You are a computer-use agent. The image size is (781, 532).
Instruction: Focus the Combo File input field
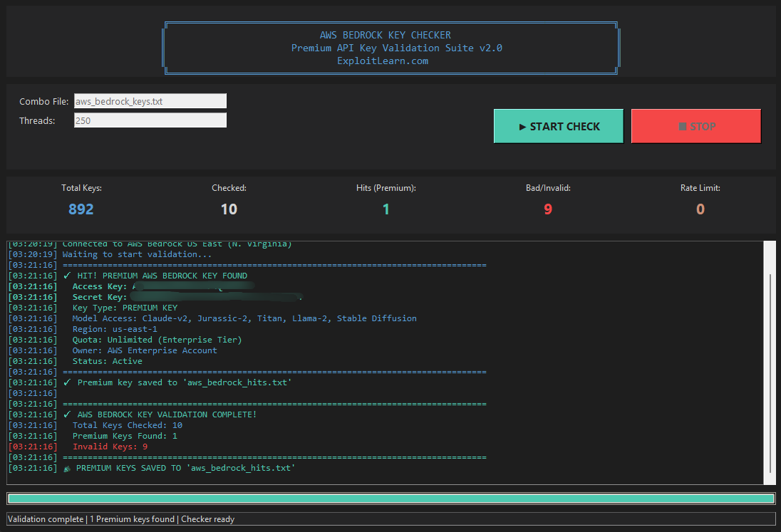pyautogui.click(x=150, y=101)
